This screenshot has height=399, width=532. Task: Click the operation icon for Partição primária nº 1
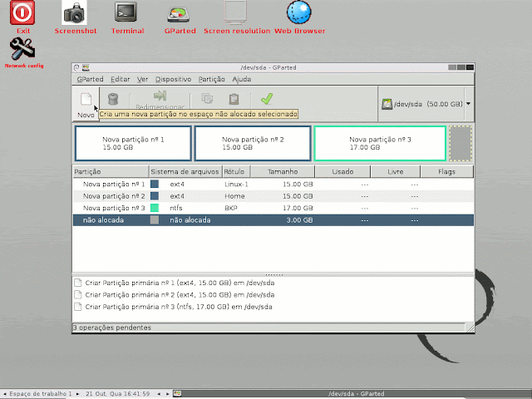78,283
